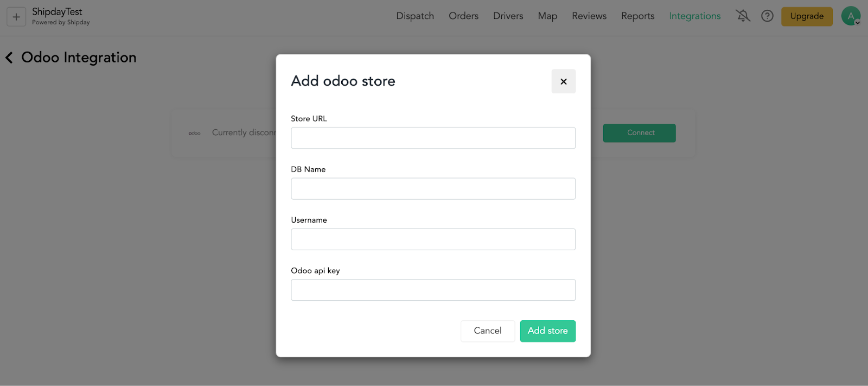
Task: Open the muted notifications bell icon
Action: [743, 16]
